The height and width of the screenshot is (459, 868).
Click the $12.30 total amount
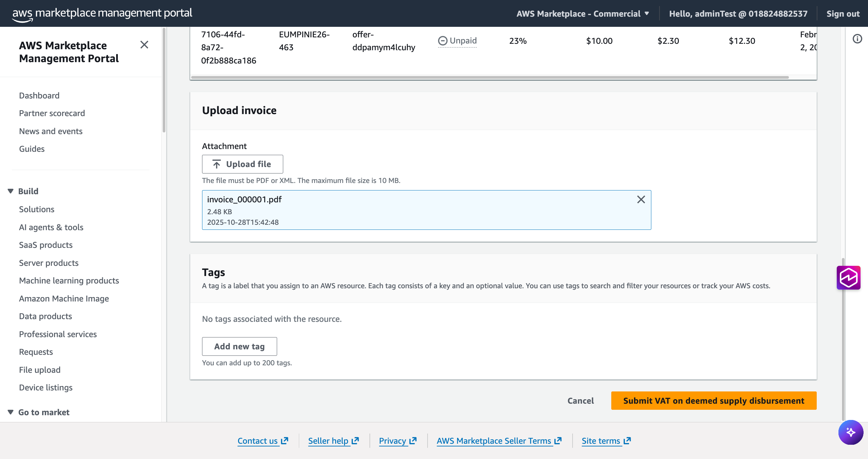742,41
